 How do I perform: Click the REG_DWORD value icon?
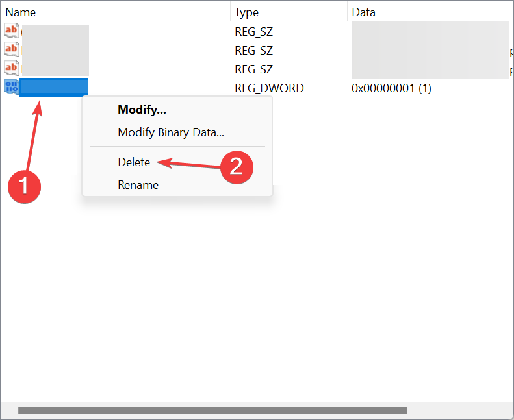[x=12, y=88]
